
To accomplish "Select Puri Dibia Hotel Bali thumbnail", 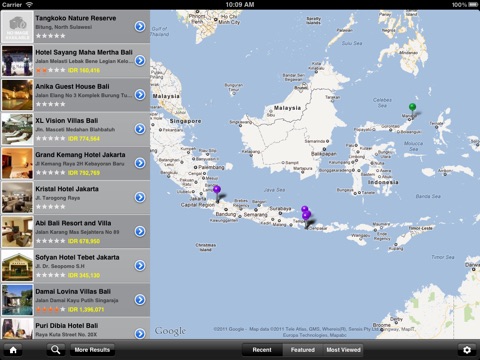I will click(17, 329).
